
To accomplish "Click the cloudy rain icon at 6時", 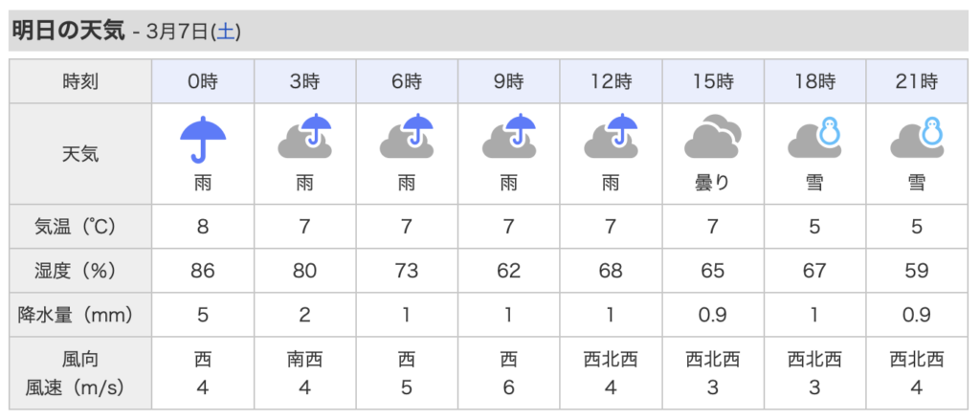I will (407, 136).
